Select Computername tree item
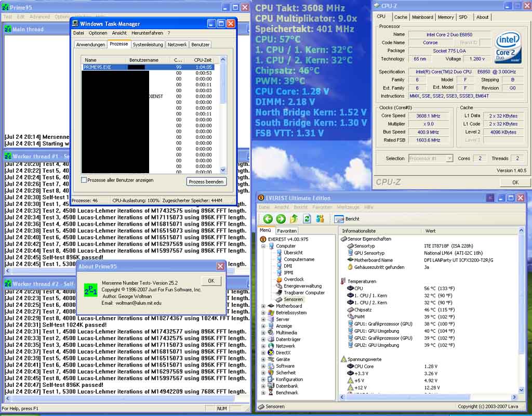The height and width of the screenshot is (416, 532). pyautogui.click(x=299, y=259)
